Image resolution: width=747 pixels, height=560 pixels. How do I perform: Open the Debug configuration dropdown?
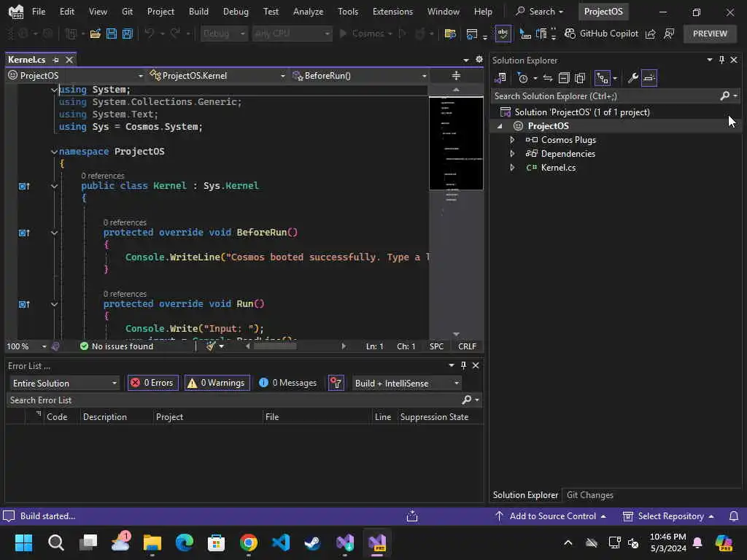click(223, 34)
